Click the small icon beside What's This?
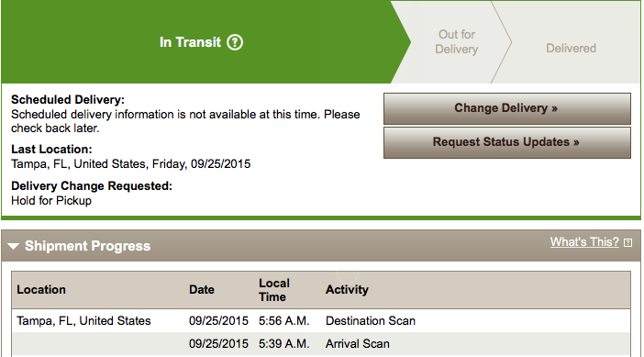 (627, 243)
